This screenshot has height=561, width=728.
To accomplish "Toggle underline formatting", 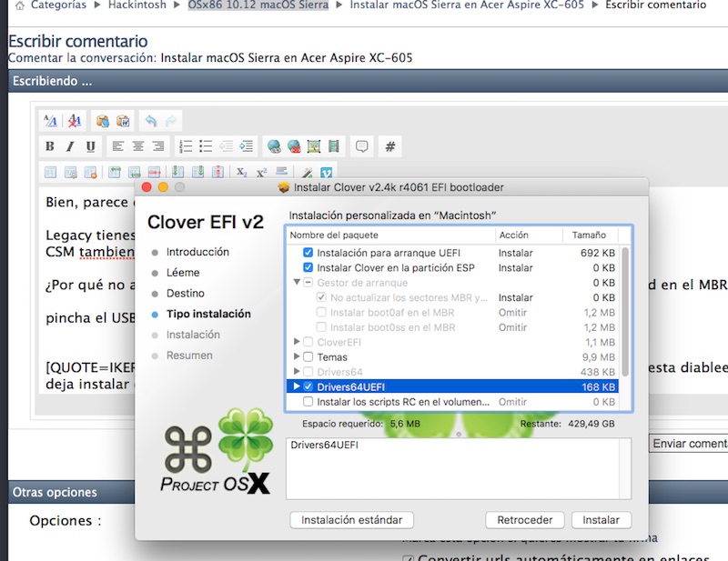I will tap(90, 146).
